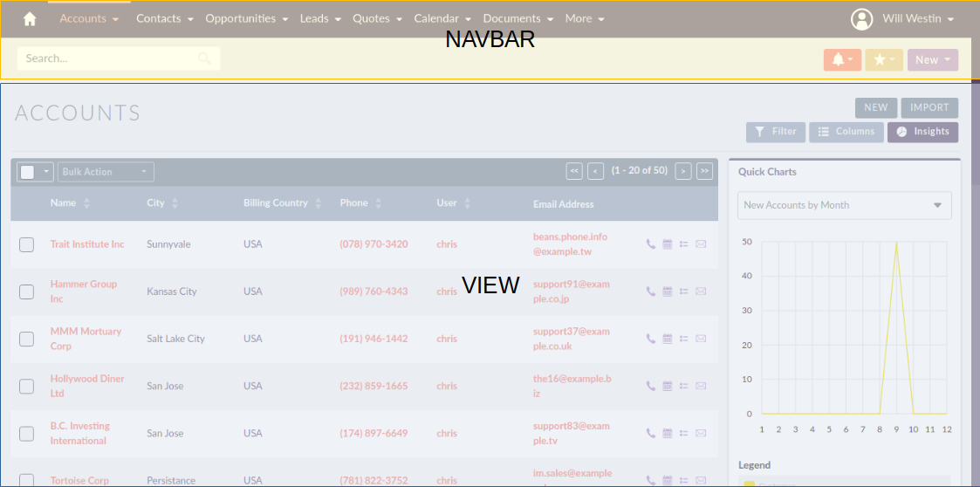Create task for Hollywood Diner Ltd
The height and width of the screenshot is (487, 980).
tap(684, 386)
